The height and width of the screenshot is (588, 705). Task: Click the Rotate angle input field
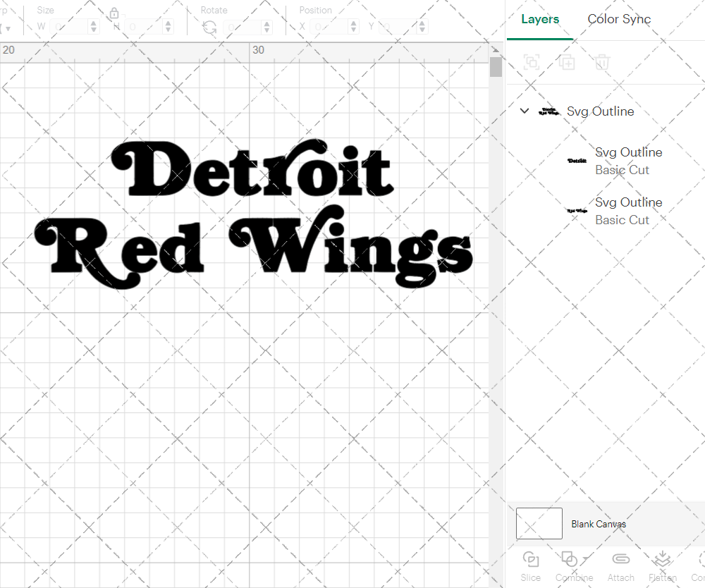243,27
